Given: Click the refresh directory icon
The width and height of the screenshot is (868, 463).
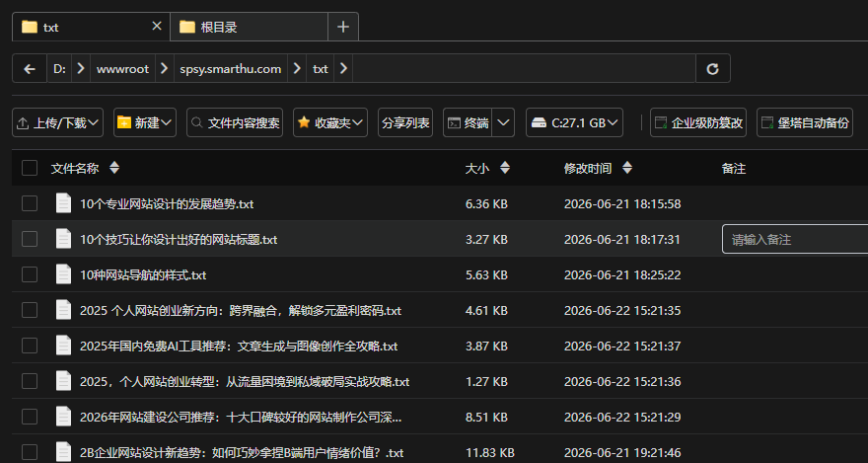Looking at the screenshot, I should pyautogui.click(x=712, y=69).
